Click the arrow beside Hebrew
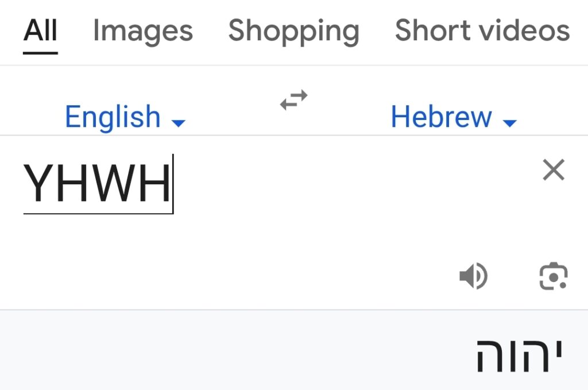This screenshot has width=588, height=390. tap(510, 123)
